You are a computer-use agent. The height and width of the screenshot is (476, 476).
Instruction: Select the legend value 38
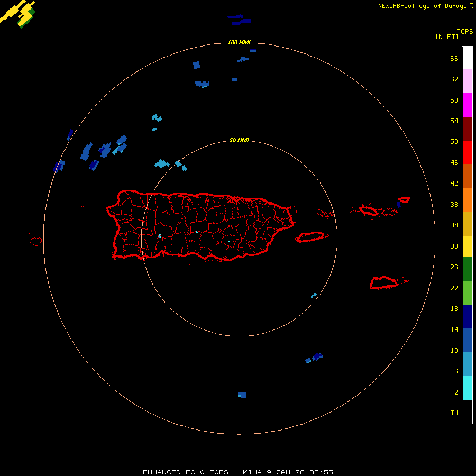click(454, 205)
